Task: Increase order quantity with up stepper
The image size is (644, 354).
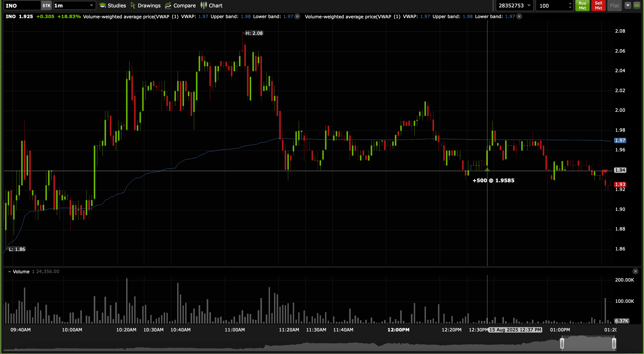Action: pyautogui.click(x=570, y=4)
